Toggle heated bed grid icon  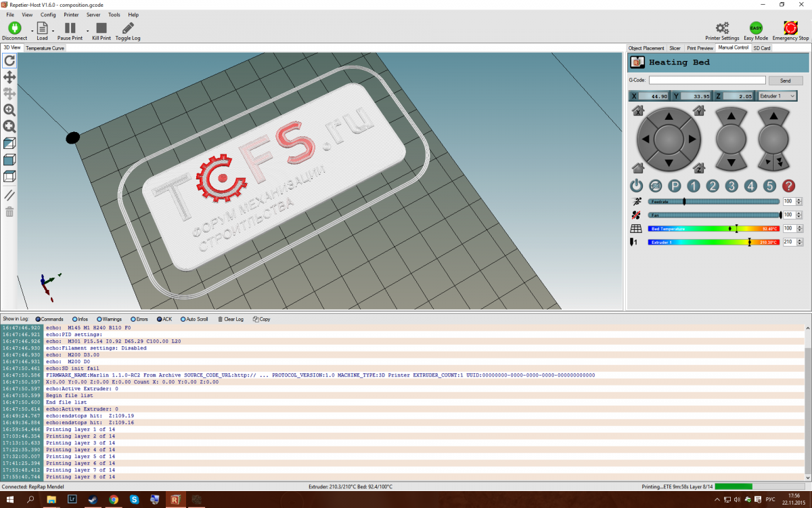(x=636, y=228)
